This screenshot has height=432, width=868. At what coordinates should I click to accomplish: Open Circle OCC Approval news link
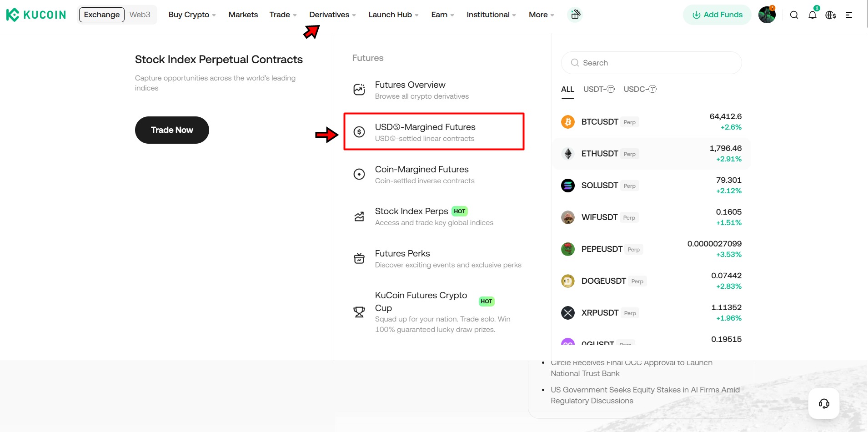(632, 368)
